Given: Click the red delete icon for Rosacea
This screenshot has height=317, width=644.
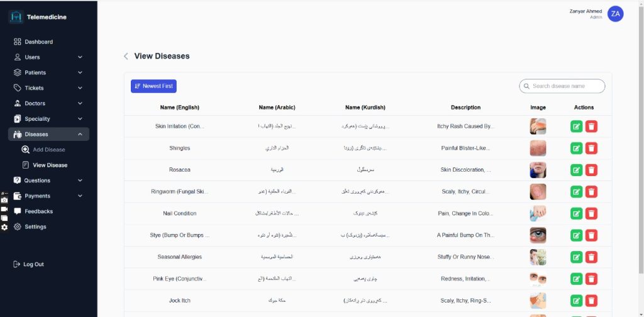Looking at the screenshot, I should pyautogui.click(x=591, y=170).
